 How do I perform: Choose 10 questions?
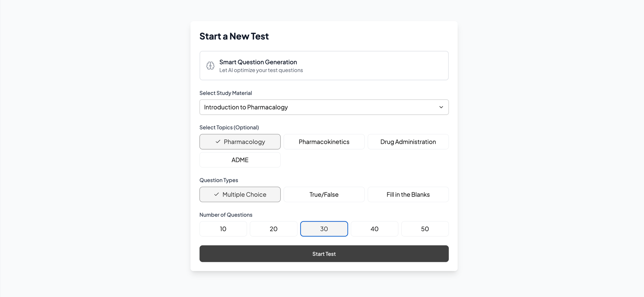click(x=223, y=229)
